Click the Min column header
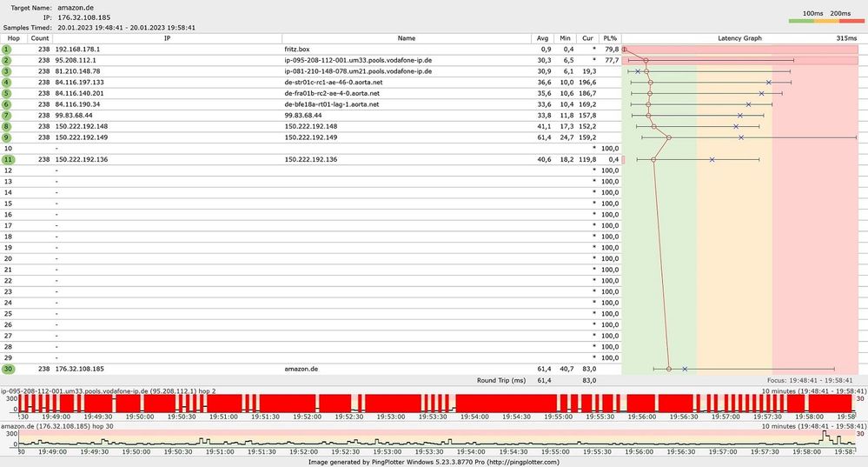 [565, 38]
